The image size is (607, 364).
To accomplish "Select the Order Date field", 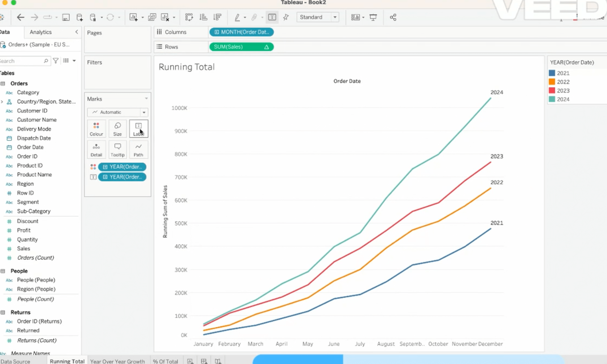I will 30,147.
